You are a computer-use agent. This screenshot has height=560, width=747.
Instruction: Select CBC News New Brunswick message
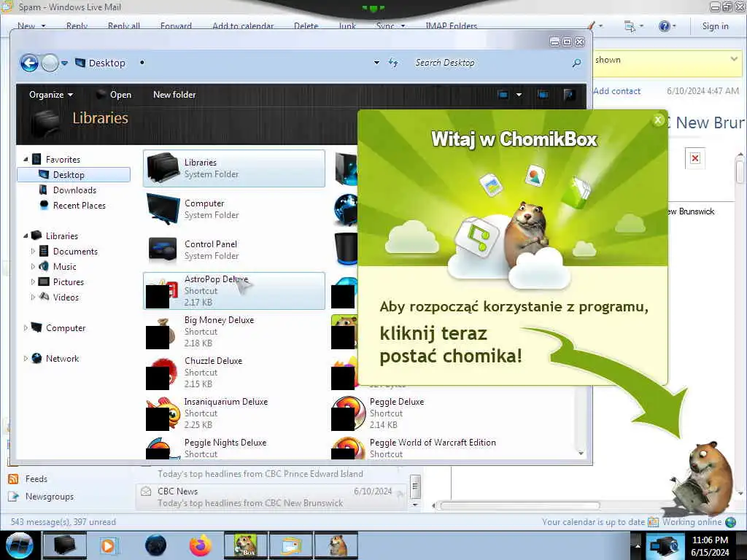271,497
